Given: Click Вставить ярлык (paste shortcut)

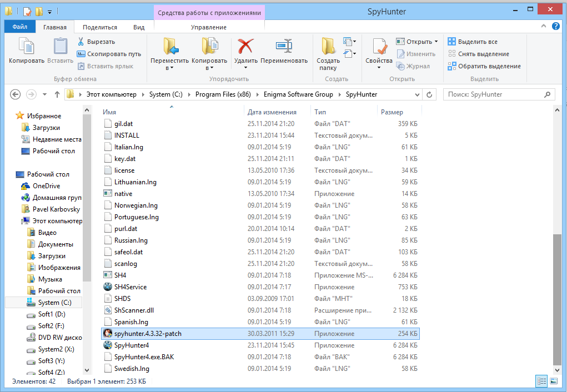Looking at the screenshot, I should click(105, 66).
